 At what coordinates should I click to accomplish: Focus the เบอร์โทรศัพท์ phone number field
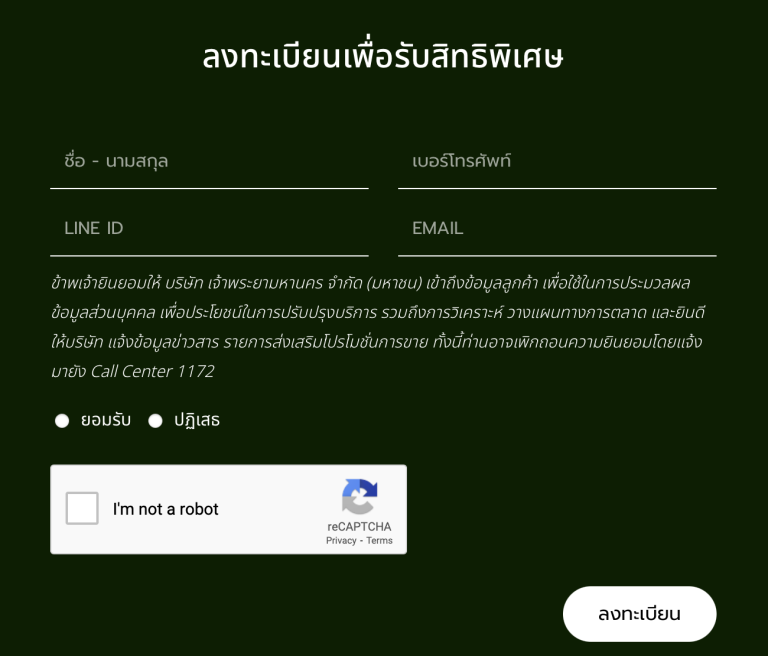(x=557, y=161)
